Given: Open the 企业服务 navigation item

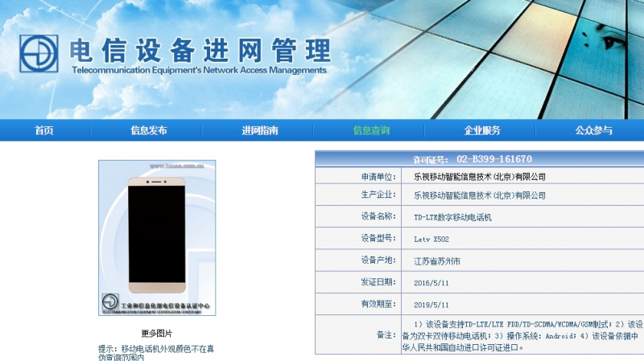Looking at the screenshot, I should coord(482,130).
